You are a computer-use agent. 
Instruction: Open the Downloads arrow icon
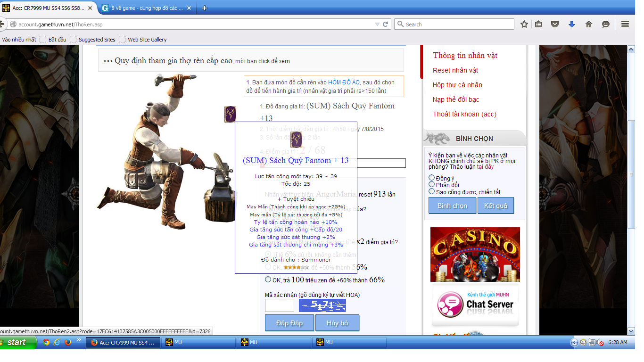click(x=572, y=24)
